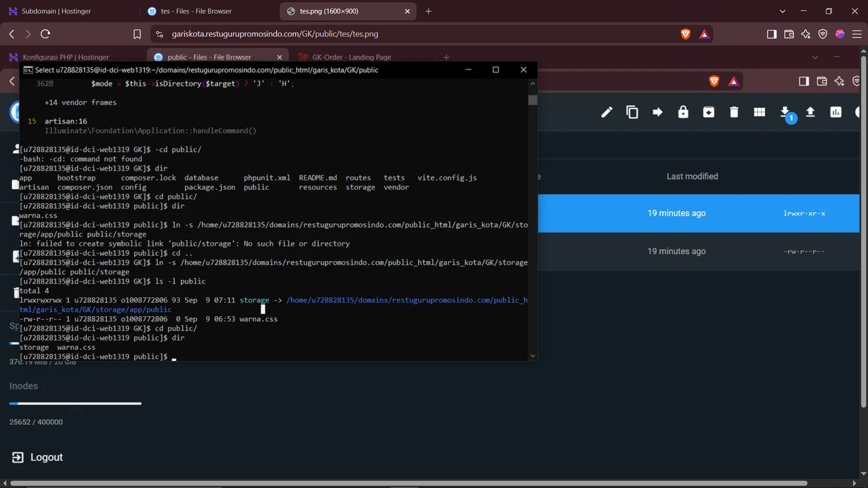This screenshot has width=868, height=488.
Task: Click the terminal scrollbar down arrow
Action: [533, 356]
